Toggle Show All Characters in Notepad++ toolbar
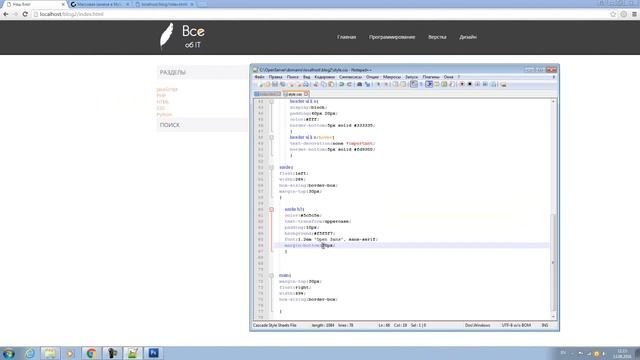640x360 pixels. click(422, 84)
